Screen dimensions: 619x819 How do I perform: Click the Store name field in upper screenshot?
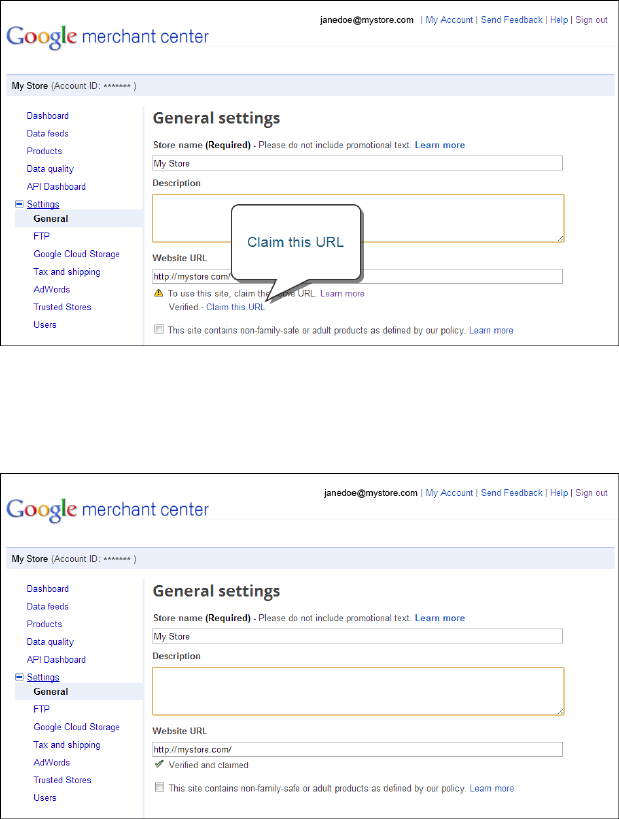click(357, 163)
